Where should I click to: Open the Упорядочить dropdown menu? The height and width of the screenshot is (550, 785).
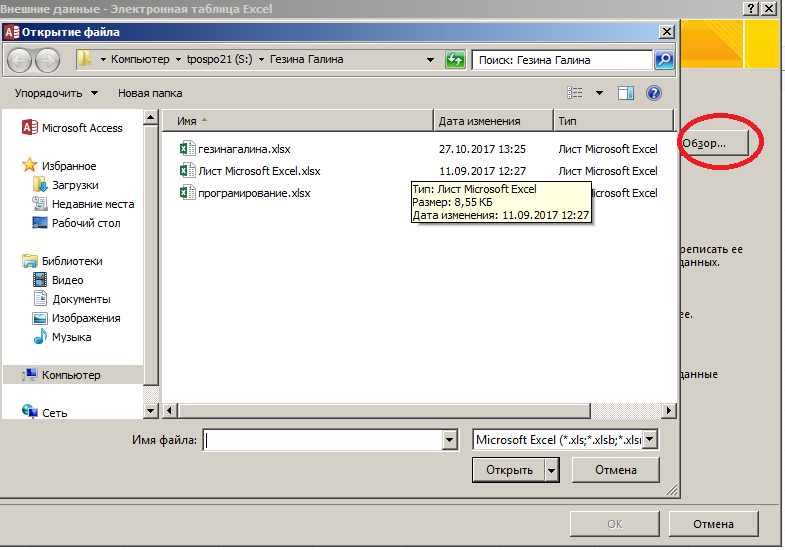tap(56, 93)
